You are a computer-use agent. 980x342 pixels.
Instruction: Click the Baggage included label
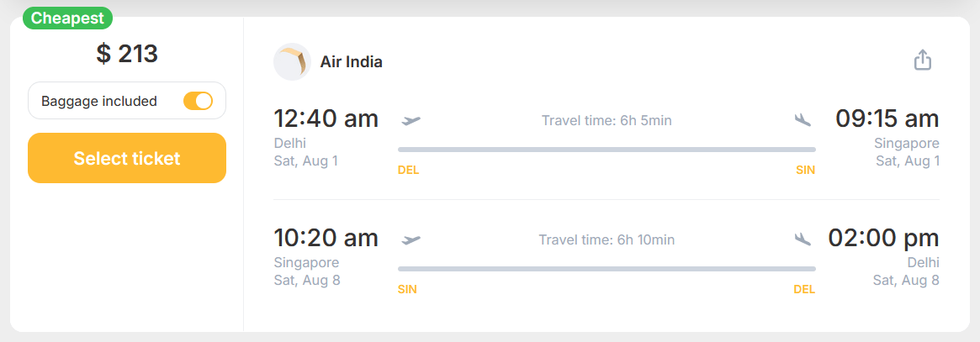tap(99, 102)
